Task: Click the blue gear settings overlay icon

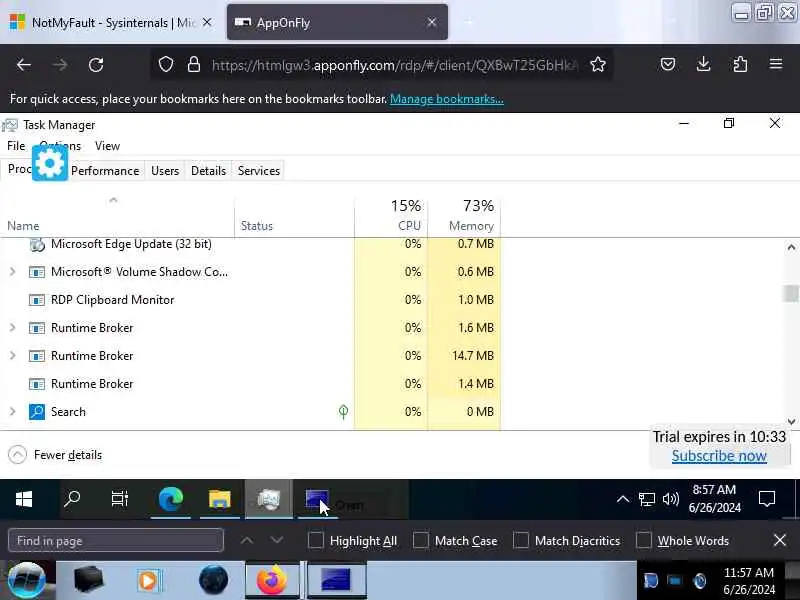Action: pos(49,163)
